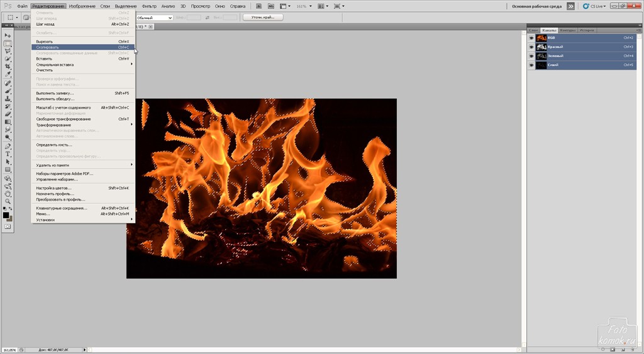Launch Bridge from application bar
The width and height of the screenshot is (644, 354).
[x=258, y=6]
